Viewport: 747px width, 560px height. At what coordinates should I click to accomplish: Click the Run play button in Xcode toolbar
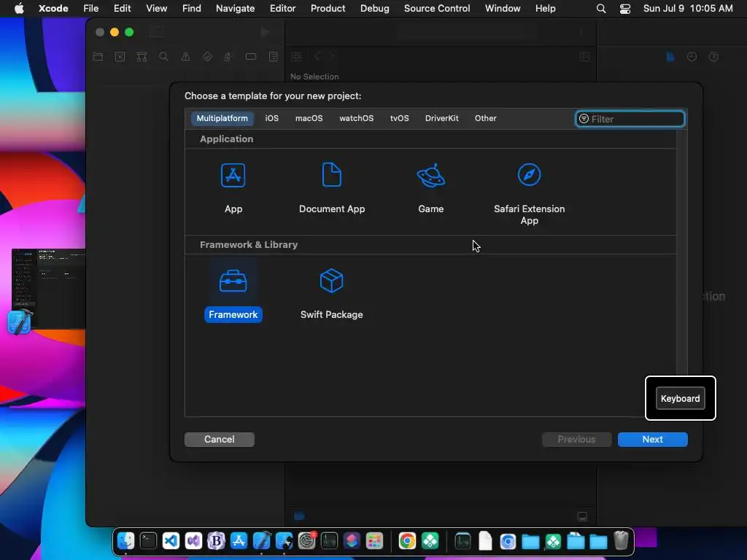click(x=266, y=32)
